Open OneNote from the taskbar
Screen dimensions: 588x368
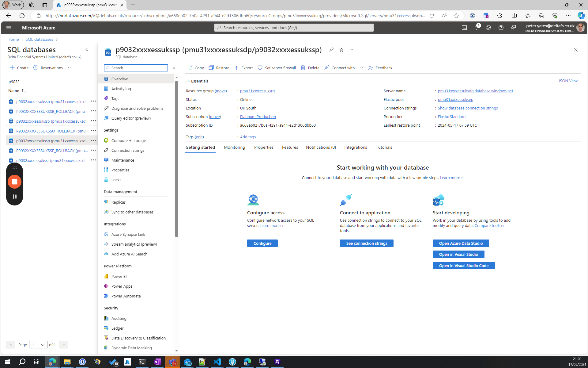(157, 362)
